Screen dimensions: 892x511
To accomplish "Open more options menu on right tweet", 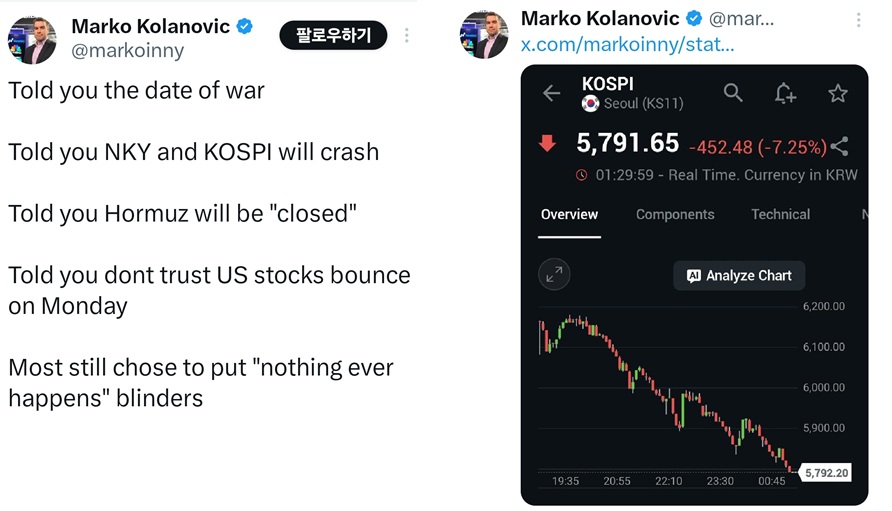I will click(x=859, y=20).
